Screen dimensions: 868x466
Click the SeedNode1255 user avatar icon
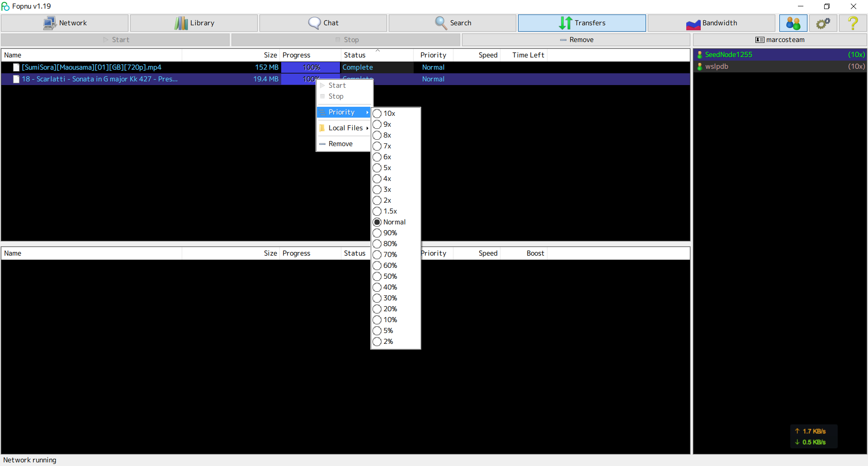tap(700, 55)
